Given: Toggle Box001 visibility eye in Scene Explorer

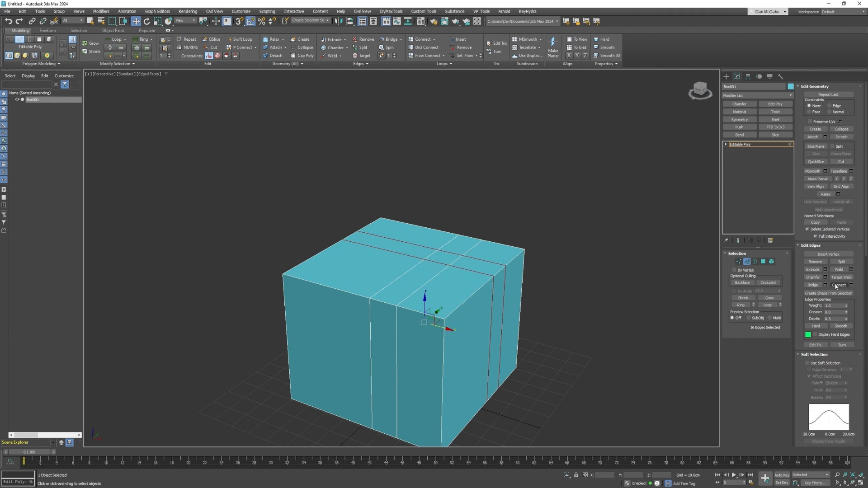Looking at the screenshot, I should tap(17, 99).
